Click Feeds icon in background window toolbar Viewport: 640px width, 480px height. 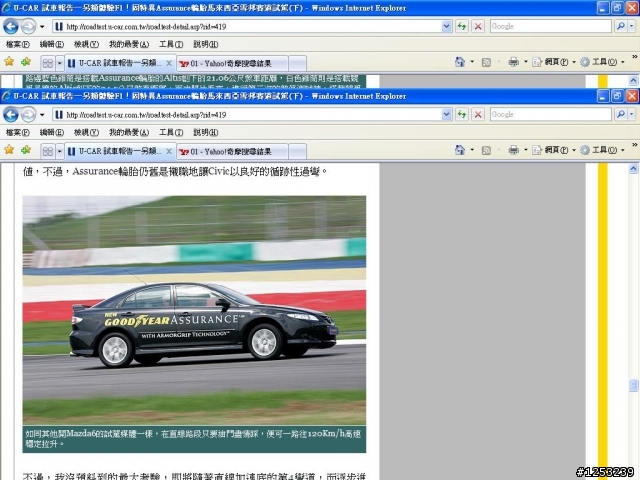click(x=486, y=62)
